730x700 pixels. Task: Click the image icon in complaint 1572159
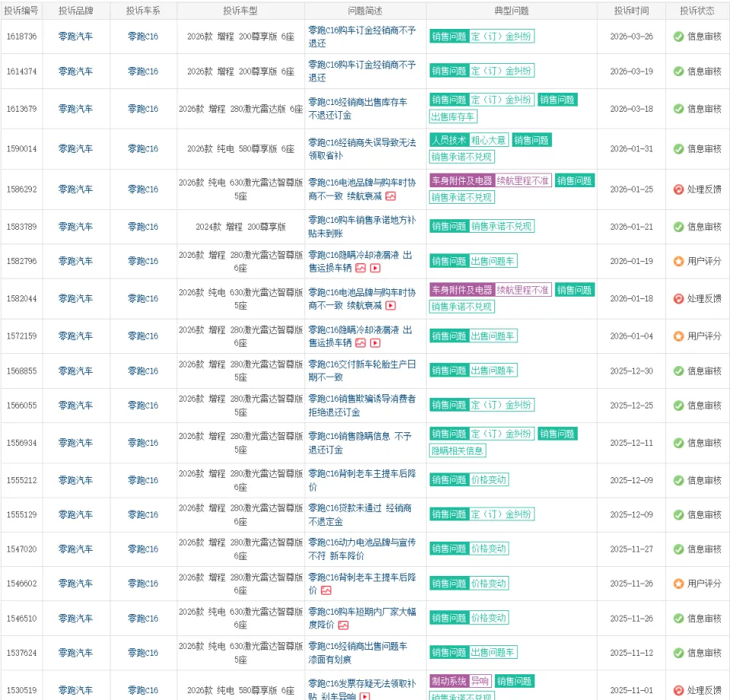360,343
